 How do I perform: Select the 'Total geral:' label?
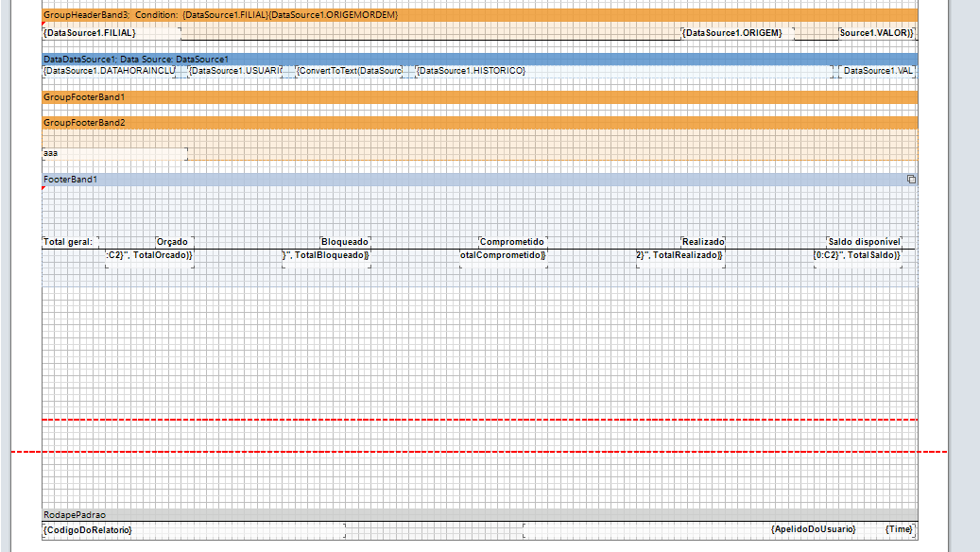(71, 242)
